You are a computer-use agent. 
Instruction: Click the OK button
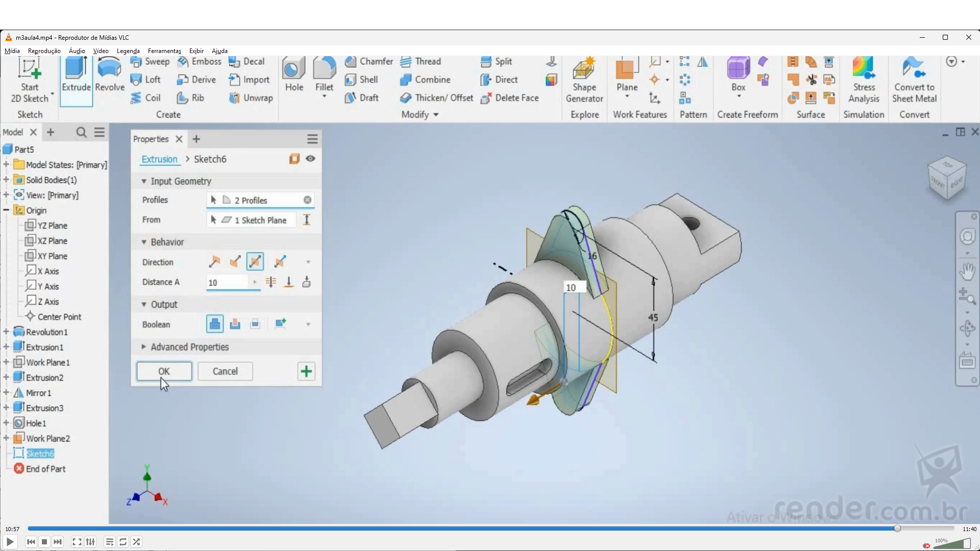(164, 371)
